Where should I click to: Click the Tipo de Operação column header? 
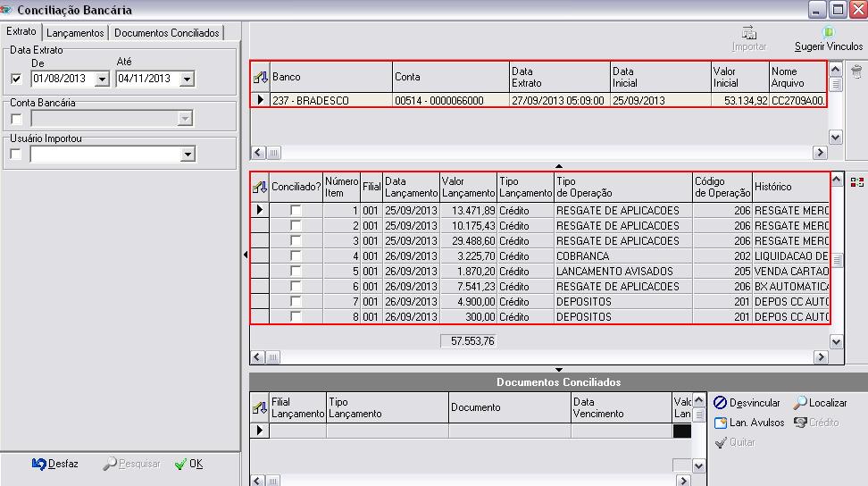coord(622,187)
